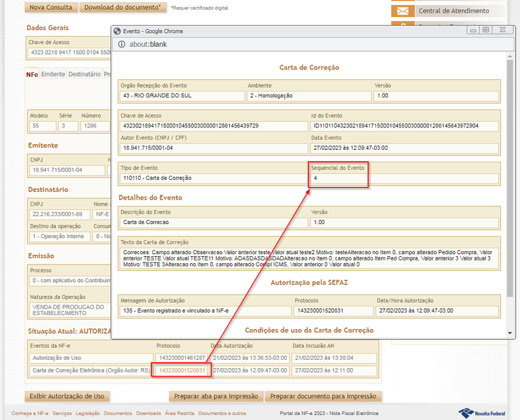Open the Downloads footer link
The height and width of the screenshot is (420, 520).
[x=149, y=414]
